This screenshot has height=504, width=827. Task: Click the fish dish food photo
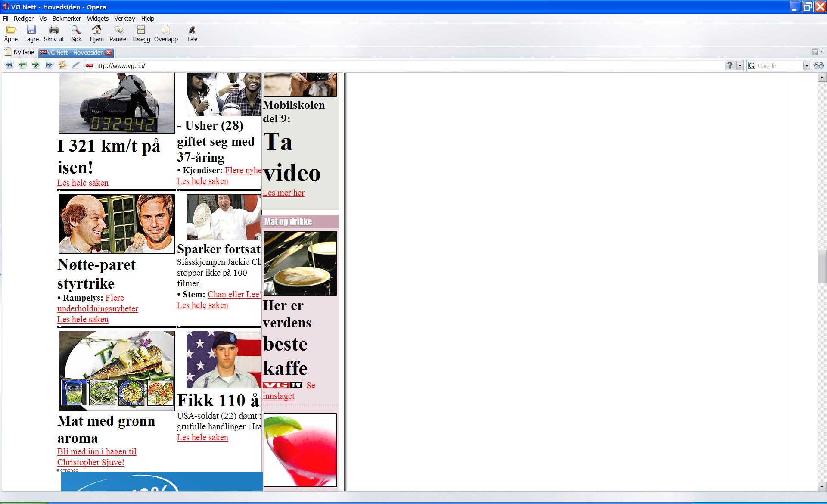coord(117,370)
